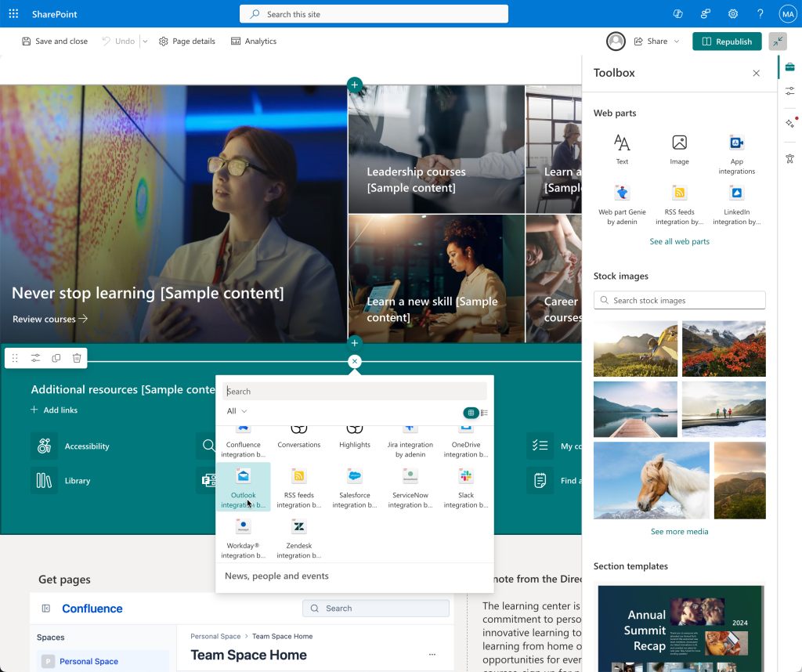This screenshot has height=672, width=802.
Task: Delete the section with trash icon
Action: [x=77, y=358]
